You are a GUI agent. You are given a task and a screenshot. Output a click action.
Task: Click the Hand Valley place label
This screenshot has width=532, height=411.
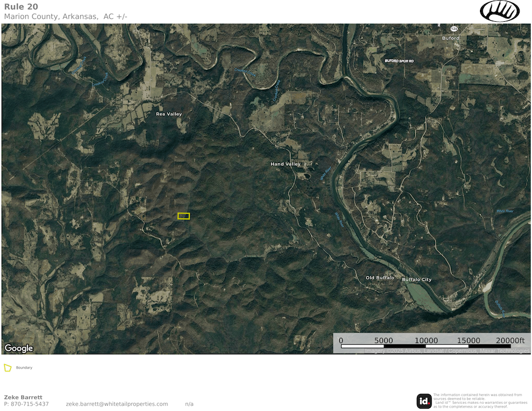coord(286,164)
